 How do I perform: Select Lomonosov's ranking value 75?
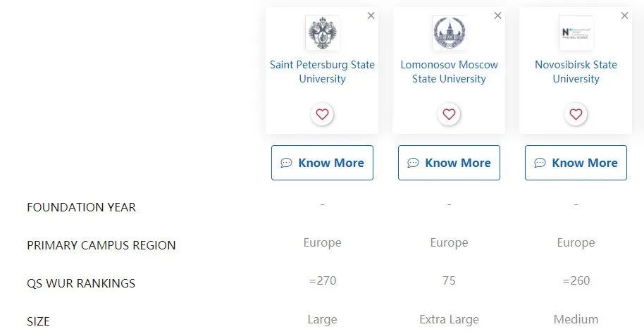(449, 280)
